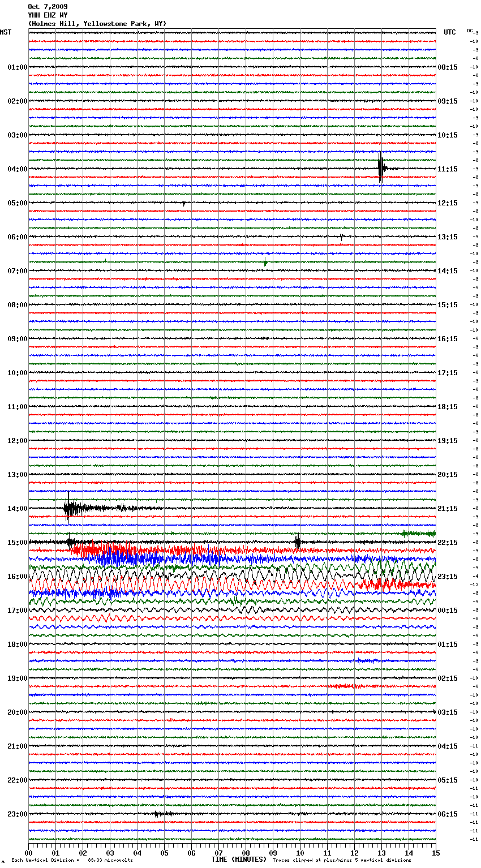Select the 01:00 MST row label
Screen dimensions: 481x868
click(17, 67)
